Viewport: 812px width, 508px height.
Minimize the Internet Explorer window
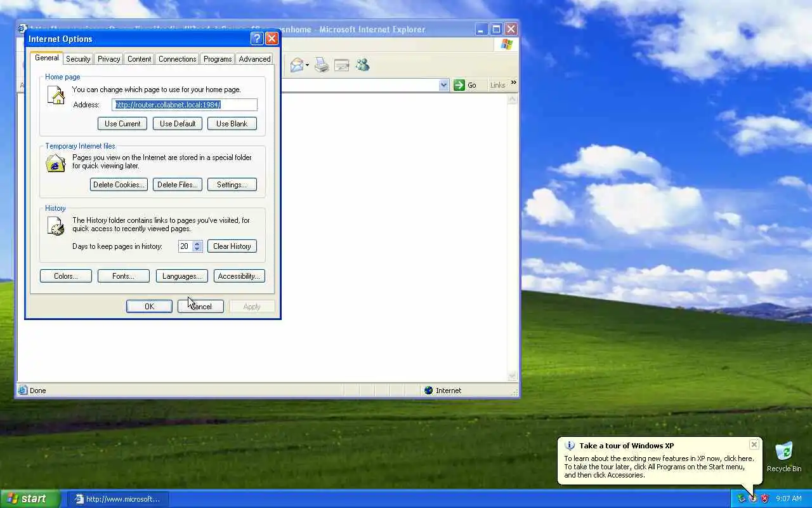pos(481,29)
